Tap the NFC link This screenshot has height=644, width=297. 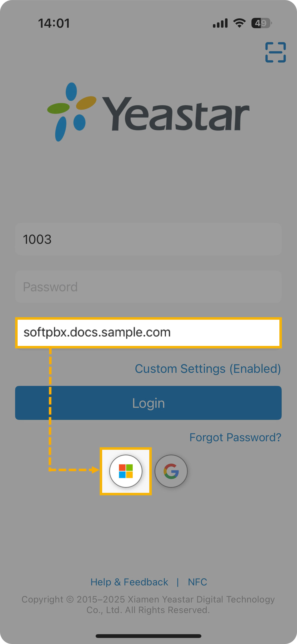[197, 582]
